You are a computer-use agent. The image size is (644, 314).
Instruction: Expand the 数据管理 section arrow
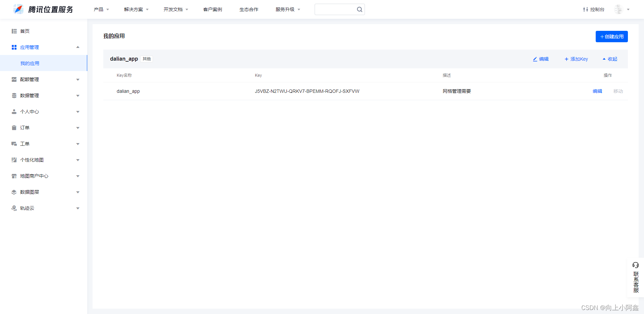click(x=78, y=96)
